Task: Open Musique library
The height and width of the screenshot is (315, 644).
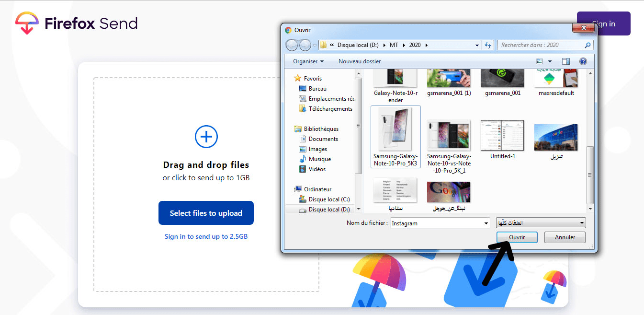Action: (315, 159)
